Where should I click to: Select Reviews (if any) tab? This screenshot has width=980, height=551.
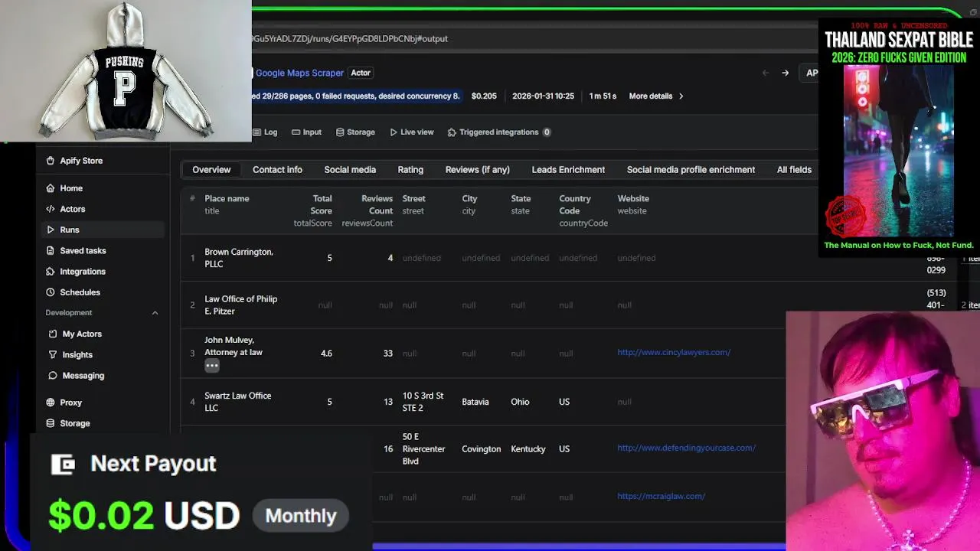tap(477, 170)
